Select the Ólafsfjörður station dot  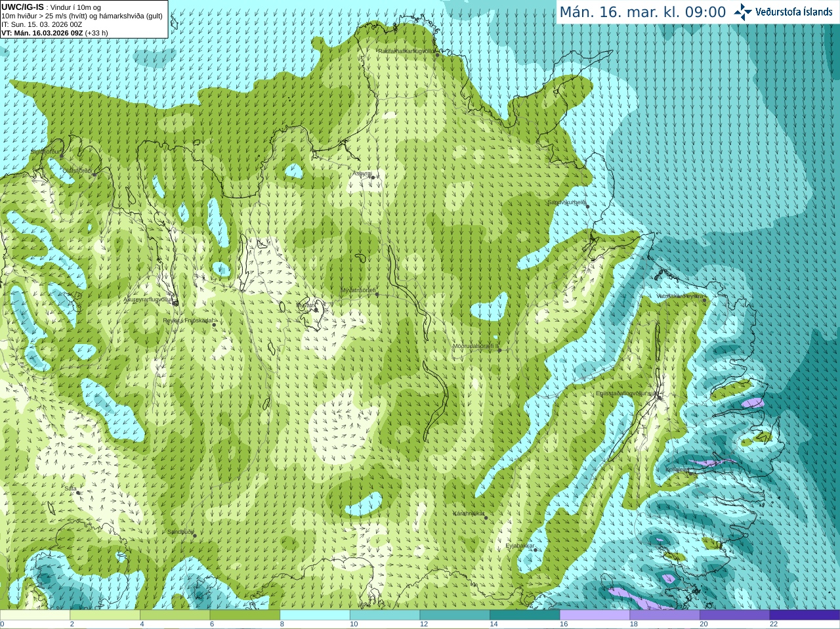click(93, 174)
